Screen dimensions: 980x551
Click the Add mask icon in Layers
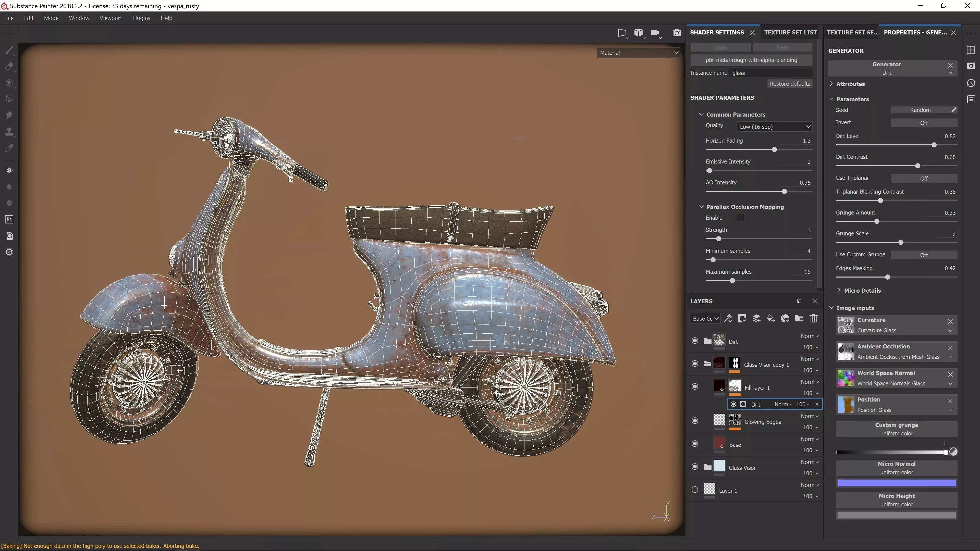click(x=742, y=319)
